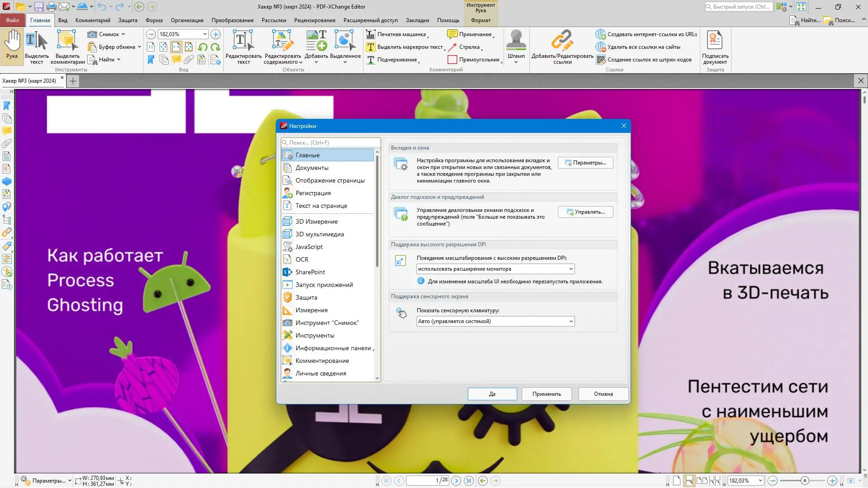Open the Файл menu

12,20
